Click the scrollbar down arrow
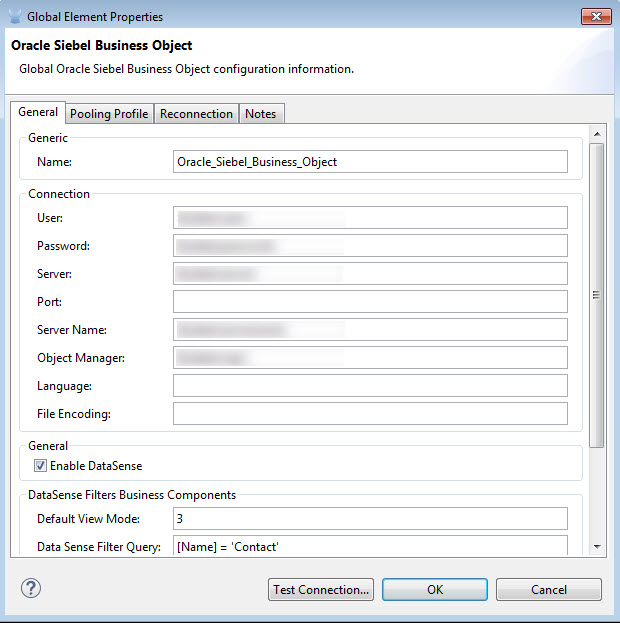Screen dimensions: 620x623 596,546
